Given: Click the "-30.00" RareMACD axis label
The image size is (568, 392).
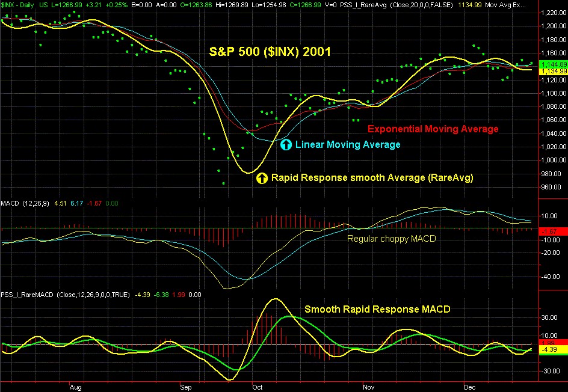Looking at the screenshot, I should [551, 372].
